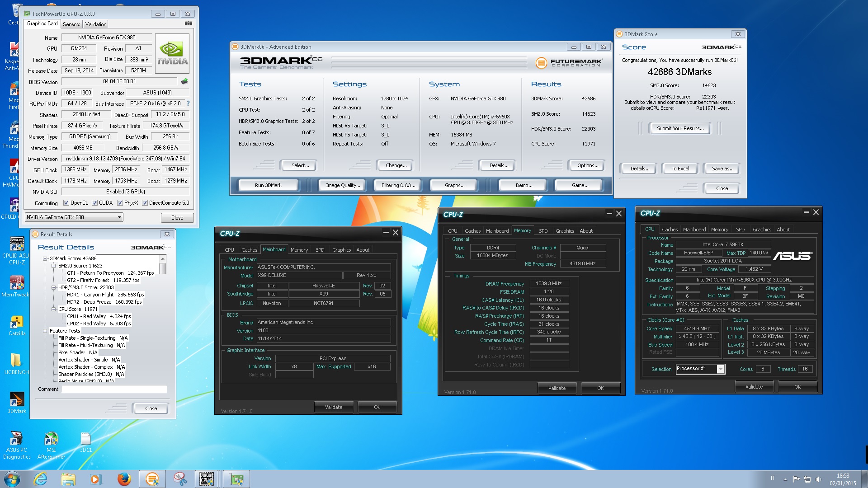The image size is (868, 488).
Task: Click the Snipping Tool taskbar icon
Action: (x=180, y=479)
